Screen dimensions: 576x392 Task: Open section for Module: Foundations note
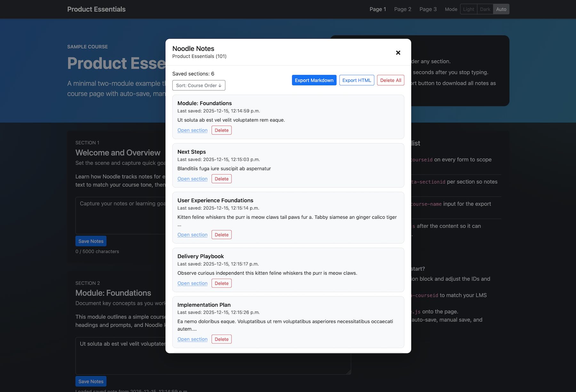point(192,130)
